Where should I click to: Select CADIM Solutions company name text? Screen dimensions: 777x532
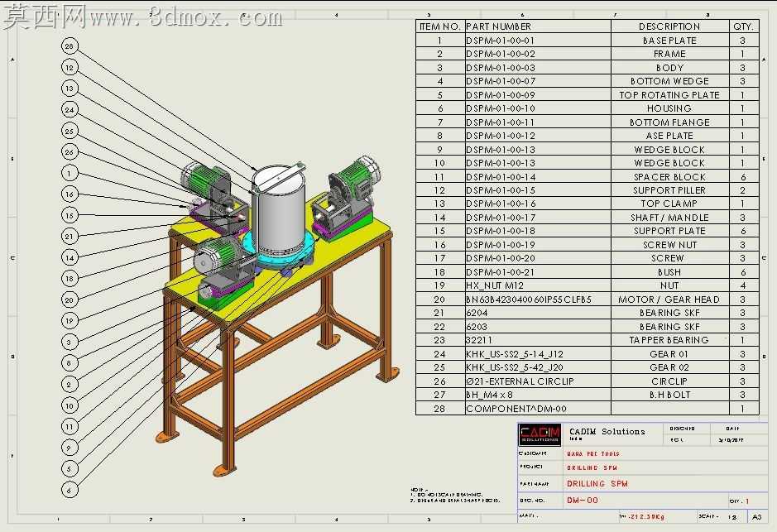point(607,431)
